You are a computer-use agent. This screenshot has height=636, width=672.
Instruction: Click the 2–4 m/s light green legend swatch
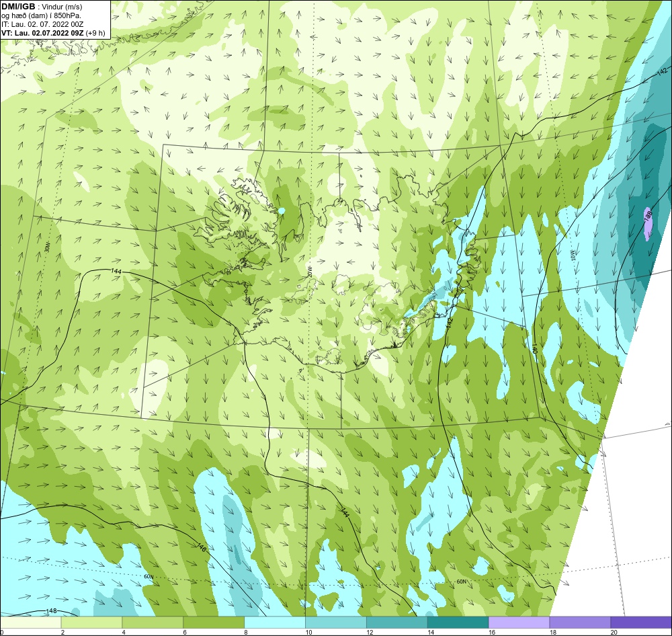(x=91, y=622)
